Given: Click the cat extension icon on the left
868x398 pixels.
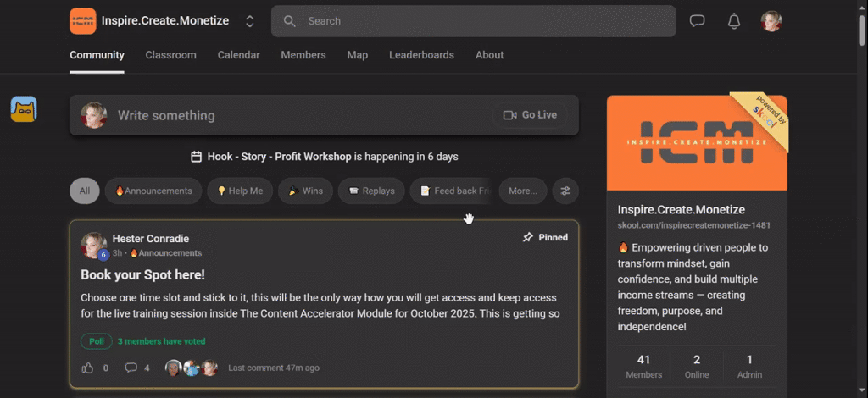Looking at the screenshot, I should coord(23,109).
